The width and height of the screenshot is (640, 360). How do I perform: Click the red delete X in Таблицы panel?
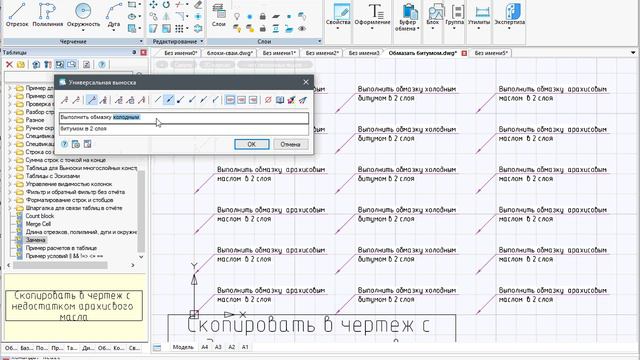9,64
